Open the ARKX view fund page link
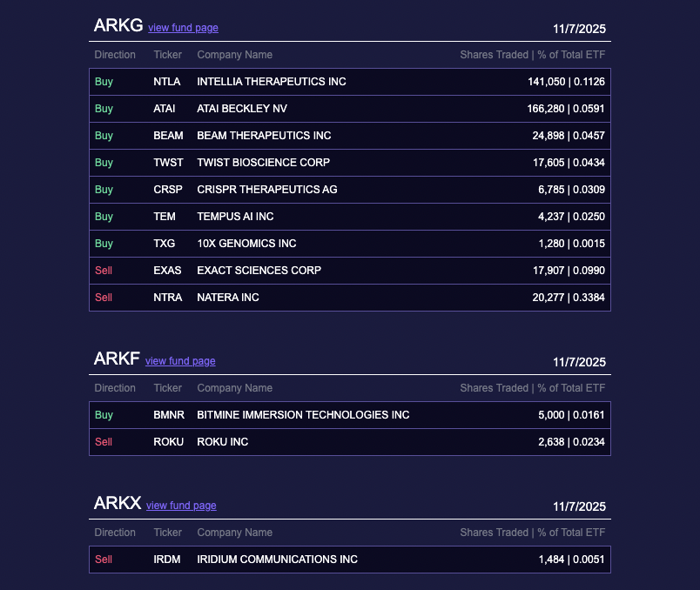 click(x=181, y=506)
